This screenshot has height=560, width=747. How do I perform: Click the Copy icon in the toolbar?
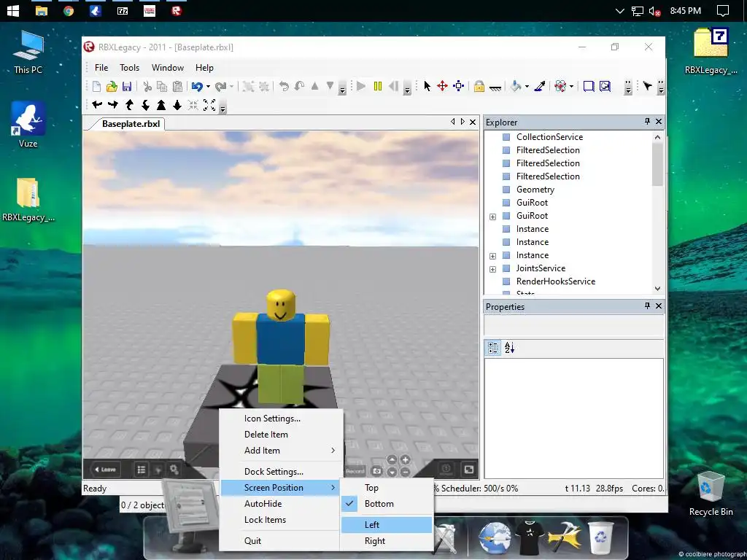click(x=162, y=86)
